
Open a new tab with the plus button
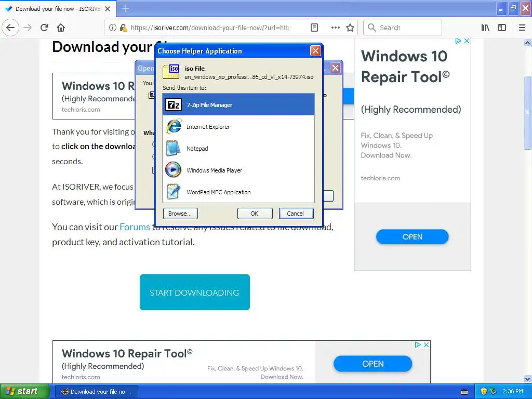click(125, 8)
